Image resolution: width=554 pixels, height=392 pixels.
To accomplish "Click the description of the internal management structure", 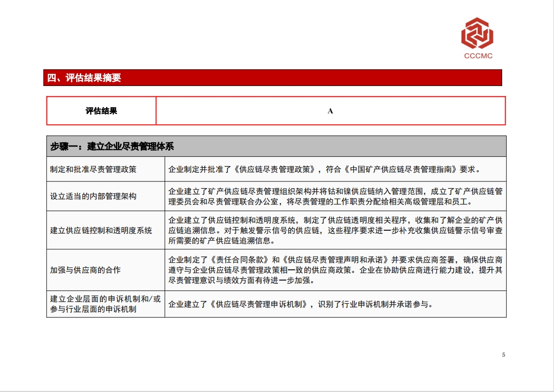I will point(335,196).
